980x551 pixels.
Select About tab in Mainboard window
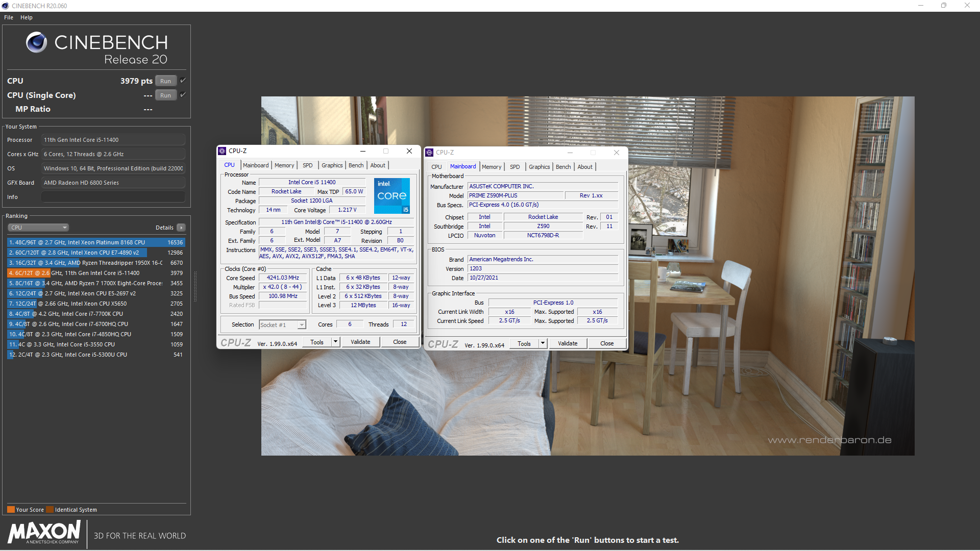pyautogui.click(x=585, y=167)
